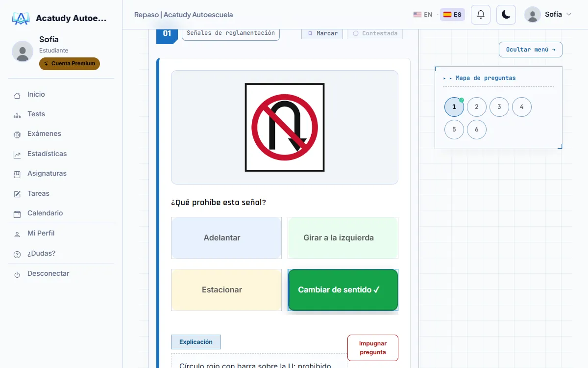Select the answer Girar a la izquierda

coord(343,238)
